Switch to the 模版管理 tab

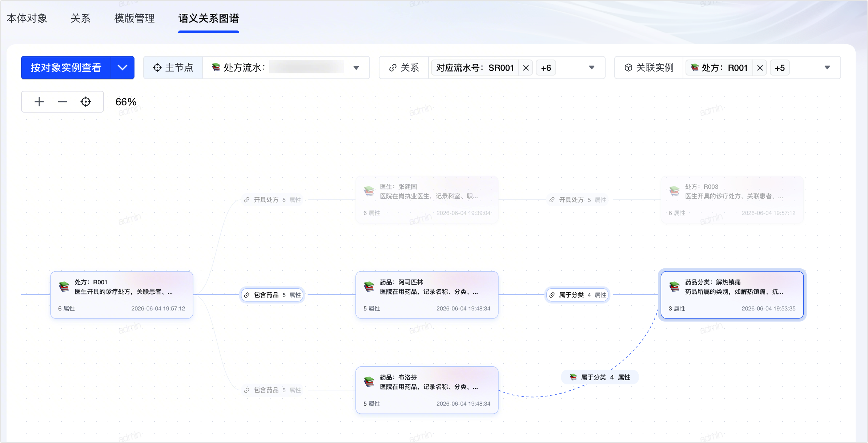(x=134, y=18)
